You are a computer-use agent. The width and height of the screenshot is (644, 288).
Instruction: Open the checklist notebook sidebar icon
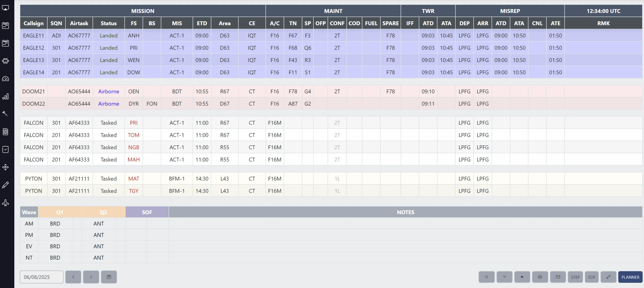pos(5,149)
